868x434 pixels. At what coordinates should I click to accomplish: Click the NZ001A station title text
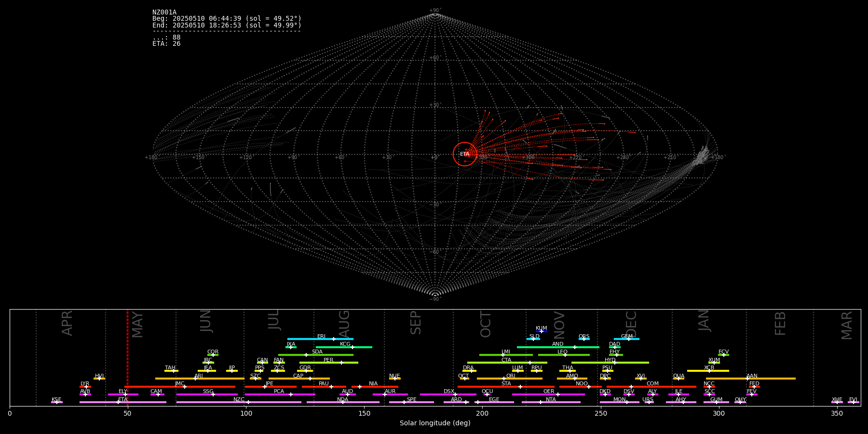(x=164, y=13)
